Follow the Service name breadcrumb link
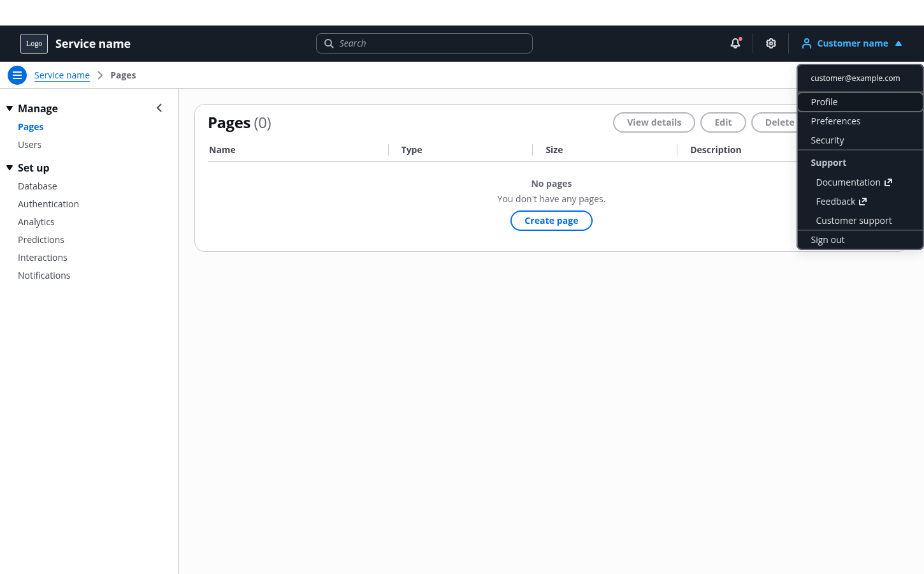 (x=62, y=75)
